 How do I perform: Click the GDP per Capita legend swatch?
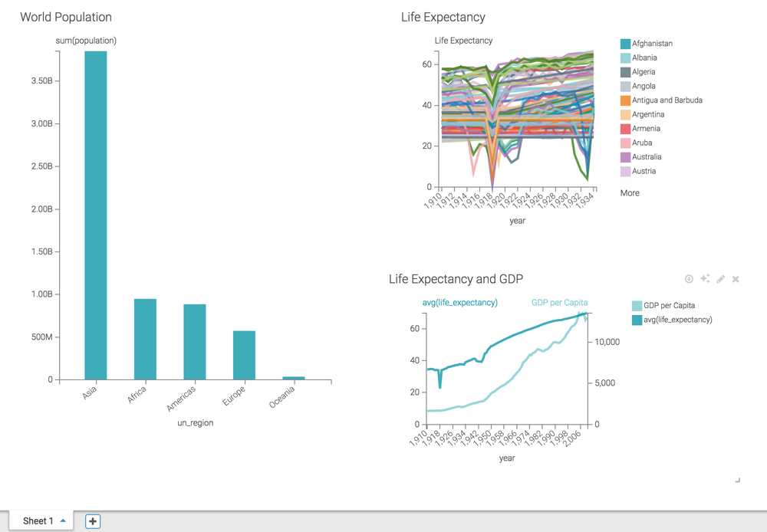(x=637, y=306)
